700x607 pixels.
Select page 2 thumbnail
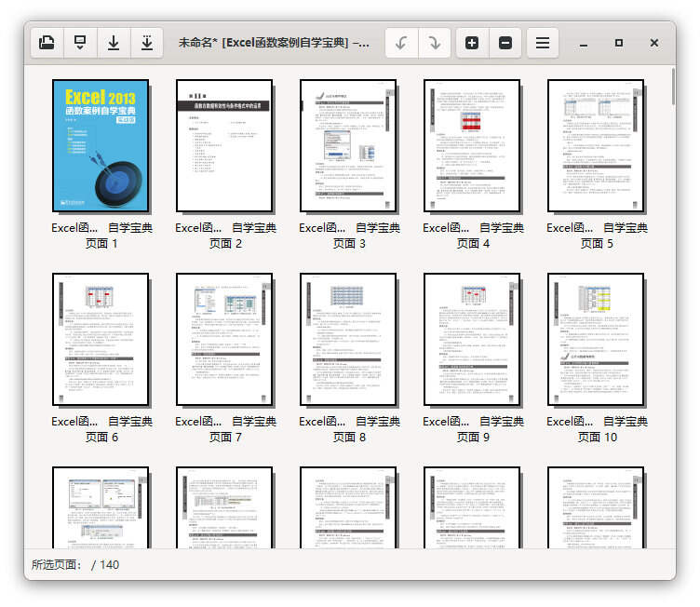(224, 145)
